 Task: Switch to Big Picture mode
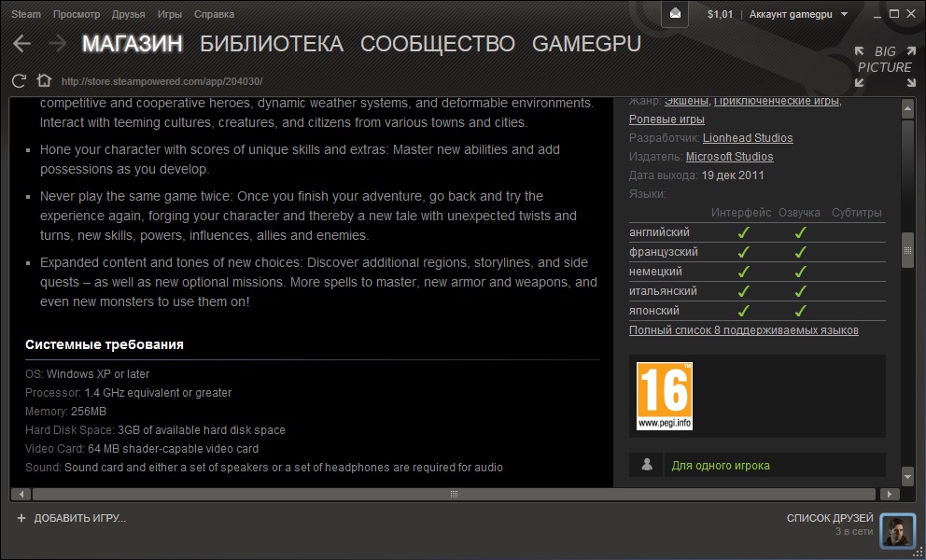885,66
